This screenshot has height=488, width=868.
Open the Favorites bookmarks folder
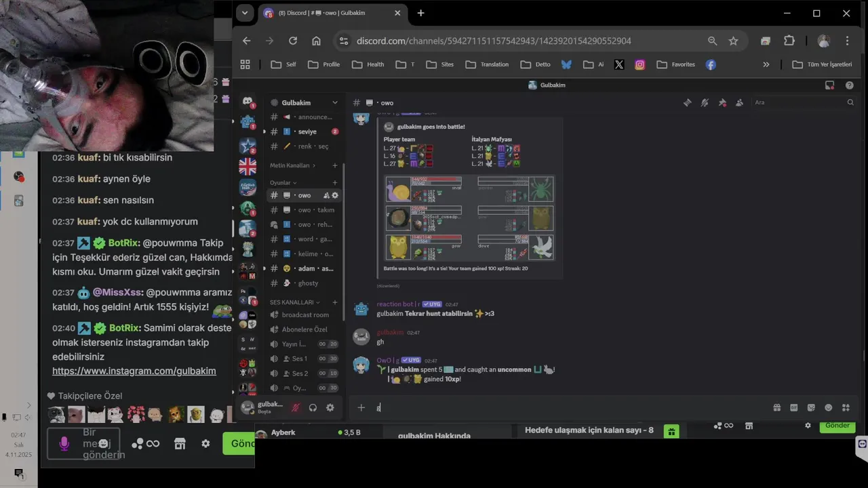pyautogui.click(x=676, y=64)
